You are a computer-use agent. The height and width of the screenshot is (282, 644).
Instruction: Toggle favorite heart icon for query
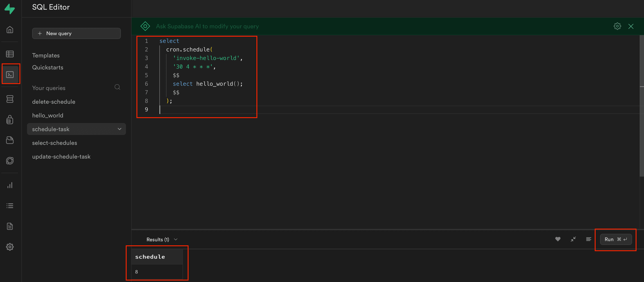(x=557, y=239)
